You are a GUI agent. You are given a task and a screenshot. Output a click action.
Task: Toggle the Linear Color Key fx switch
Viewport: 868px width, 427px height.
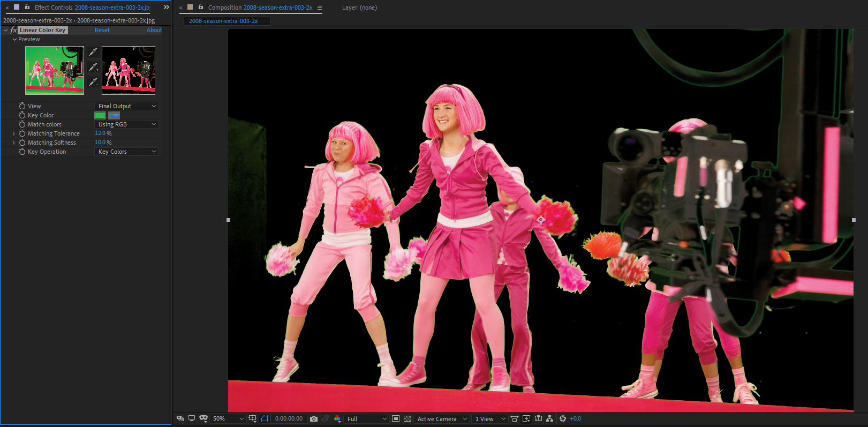point(13,30)
